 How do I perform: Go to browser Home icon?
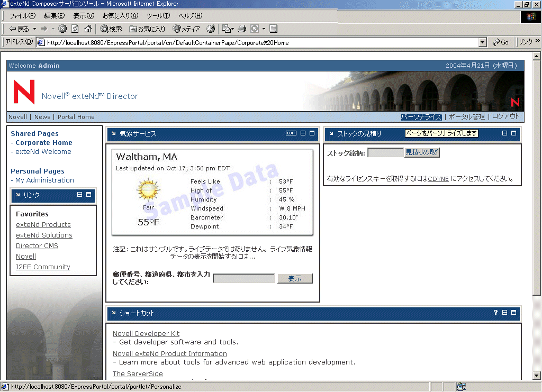88,29
